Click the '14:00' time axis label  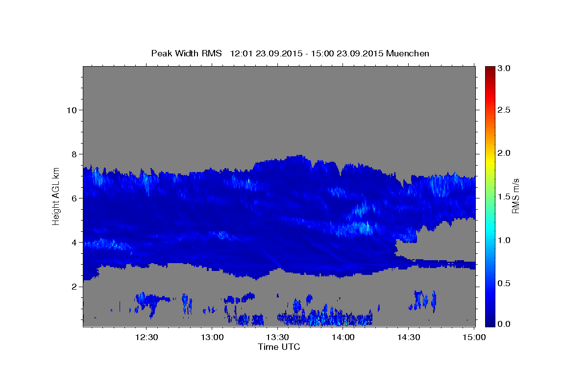point(343,337)
